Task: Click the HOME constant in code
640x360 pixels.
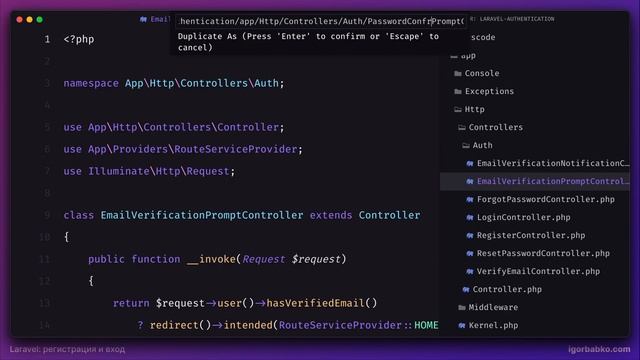Action: tap(426, 325)
